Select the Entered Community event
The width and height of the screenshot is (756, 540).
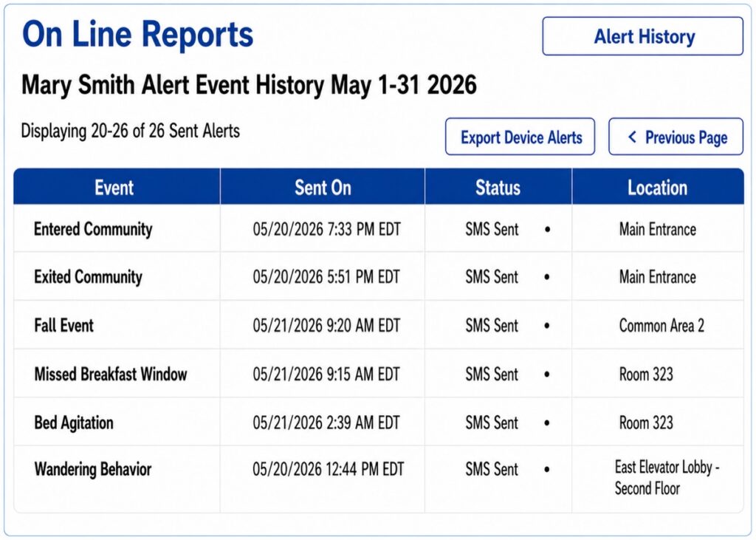coord(93,229)
